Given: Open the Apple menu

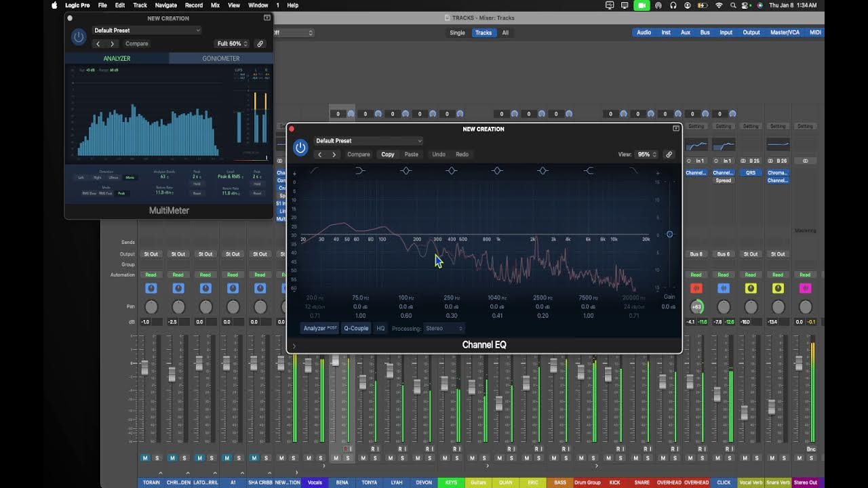Looking at the screenshot, I should tap(54, 5).
